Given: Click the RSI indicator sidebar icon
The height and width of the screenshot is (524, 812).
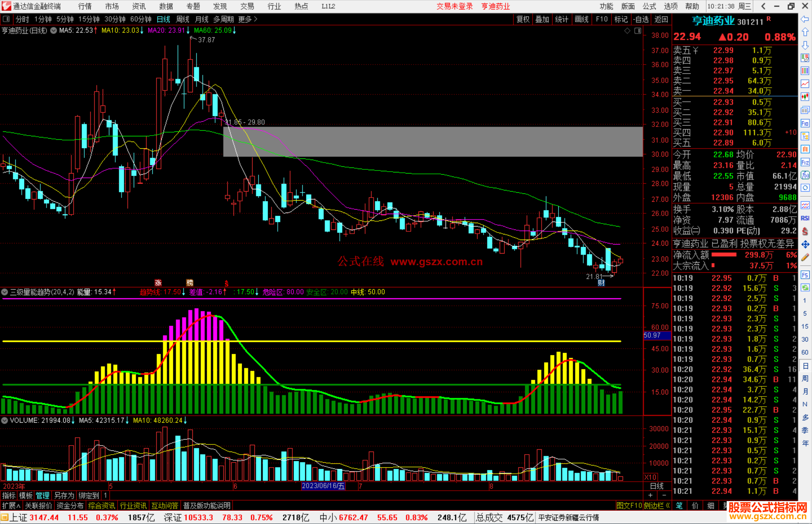Looking at the screenshot, I should [x=805, y=218].
